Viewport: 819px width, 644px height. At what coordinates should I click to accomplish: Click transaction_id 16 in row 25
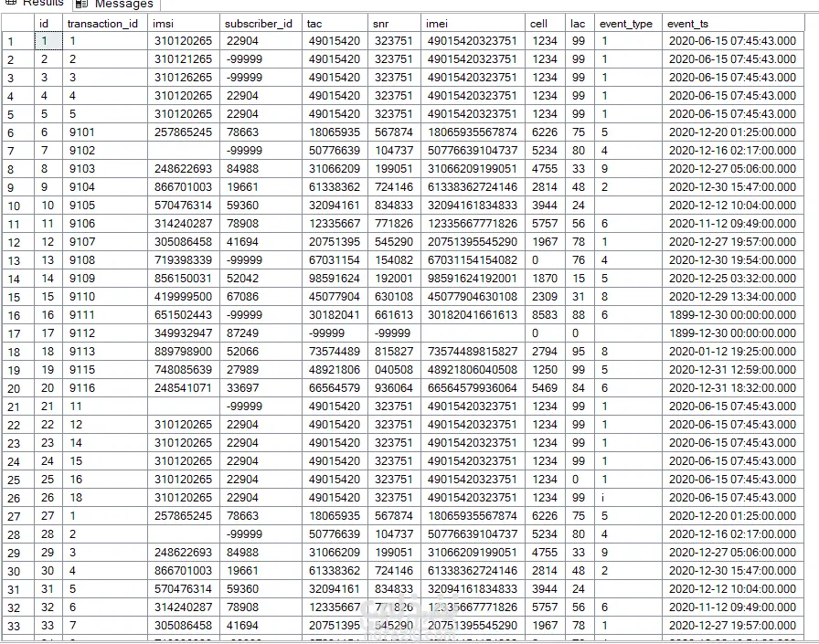click(105, 479)
